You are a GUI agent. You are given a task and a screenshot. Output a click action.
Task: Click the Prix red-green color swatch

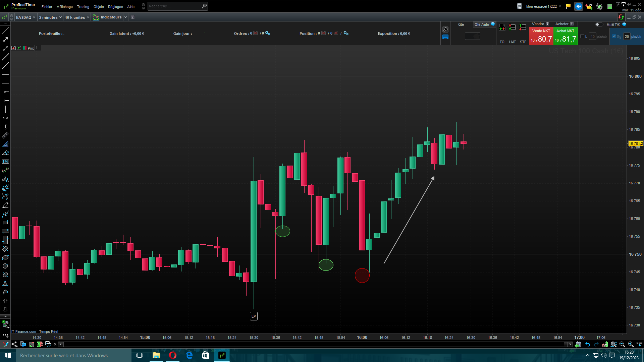[x=25, y=48]
